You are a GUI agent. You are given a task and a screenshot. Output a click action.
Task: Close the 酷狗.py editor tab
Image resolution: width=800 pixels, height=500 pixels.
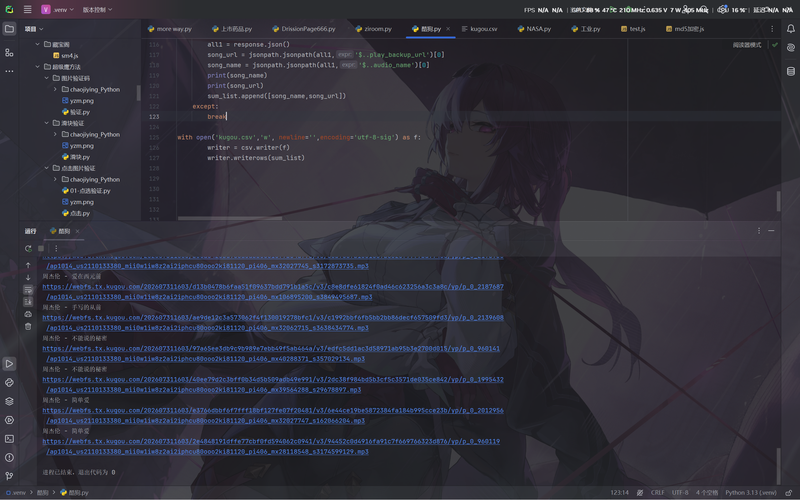(x=448, y=29)
